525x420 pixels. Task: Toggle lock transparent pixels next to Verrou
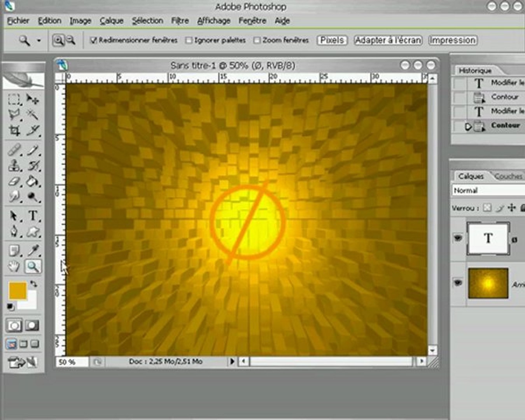click(487, 208)
